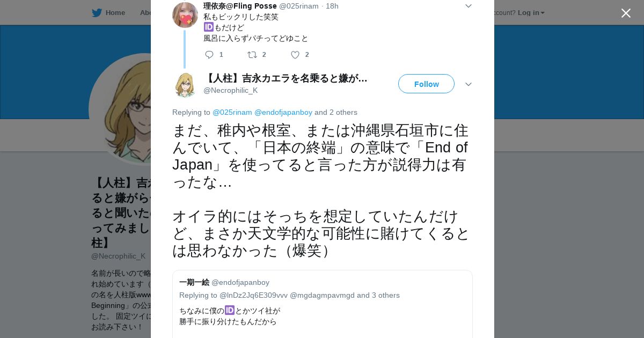Image resolution: width=644 pixels, height=338 pixels.
Task: Open 理依奈@Fling Posse avatar picture
Action: click(x=185, y=14)
